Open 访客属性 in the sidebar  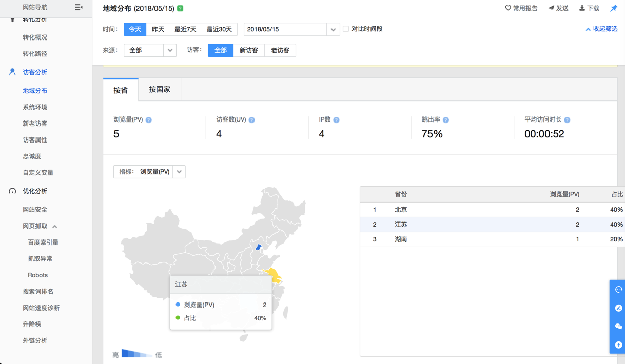[x=35, y=140]
